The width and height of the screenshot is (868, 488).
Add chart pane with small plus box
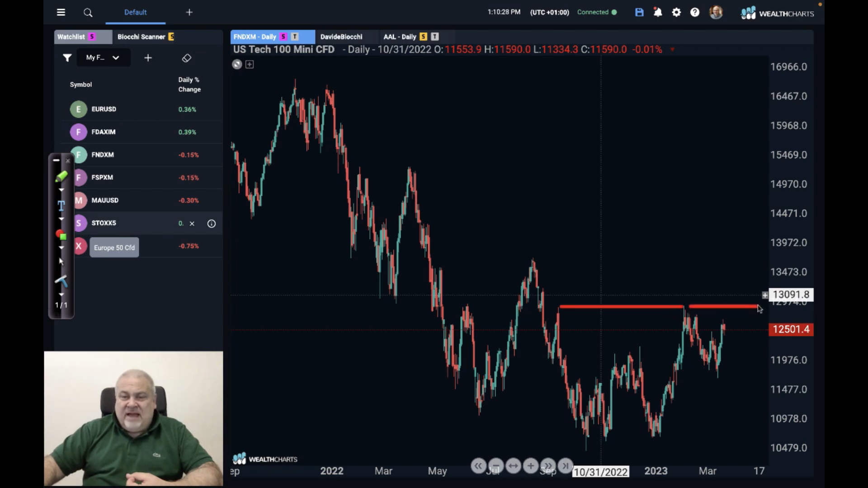(x=250, y=64)
